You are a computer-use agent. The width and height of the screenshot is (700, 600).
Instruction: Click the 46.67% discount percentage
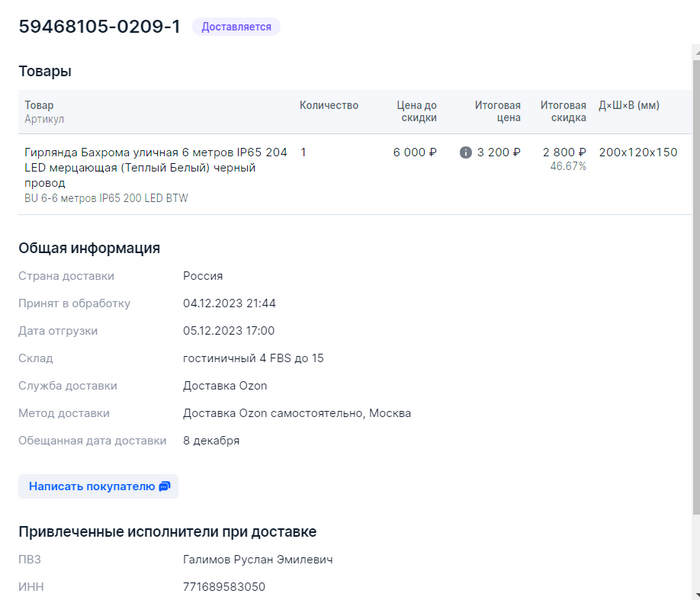point(568,167)
